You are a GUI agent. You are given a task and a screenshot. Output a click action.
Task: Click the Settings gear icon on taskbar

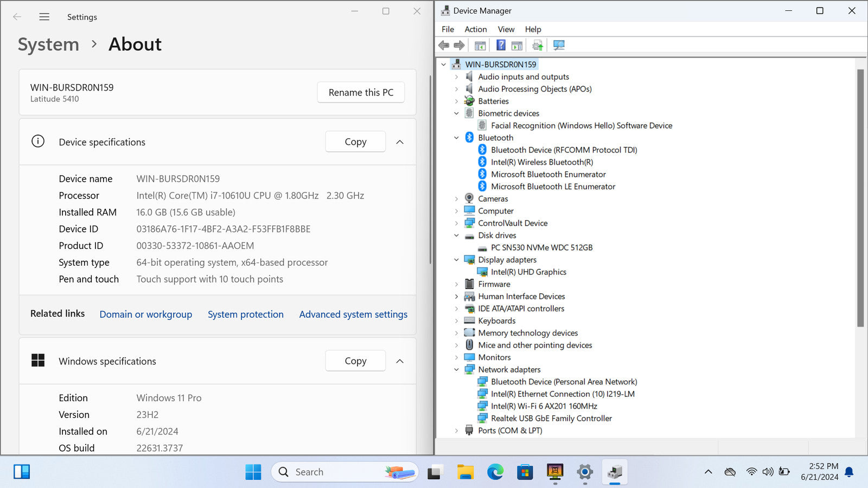pyautogui.click(x=585, y=472)
